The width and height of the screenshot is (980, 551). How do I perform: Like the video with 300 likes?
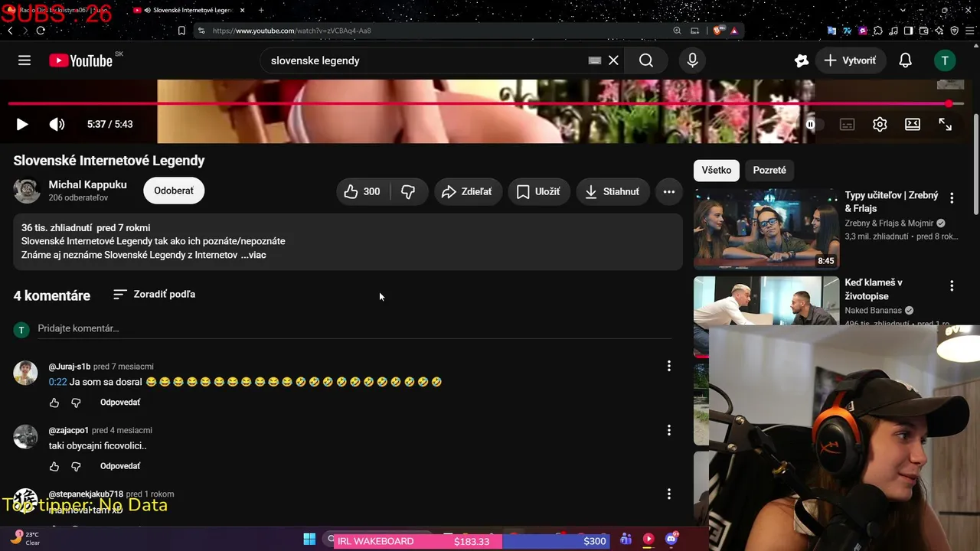(x=363, y=191)
